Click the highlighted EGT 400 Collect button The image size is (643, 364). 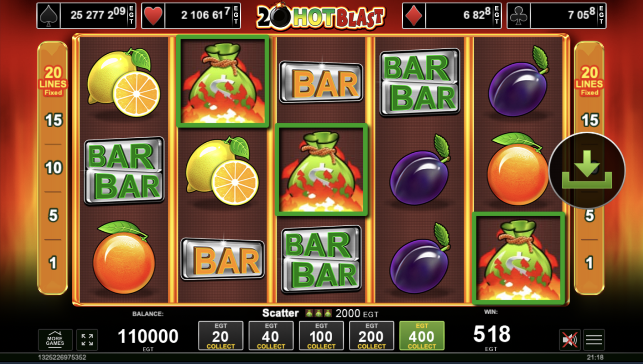[x=422, y=335]
